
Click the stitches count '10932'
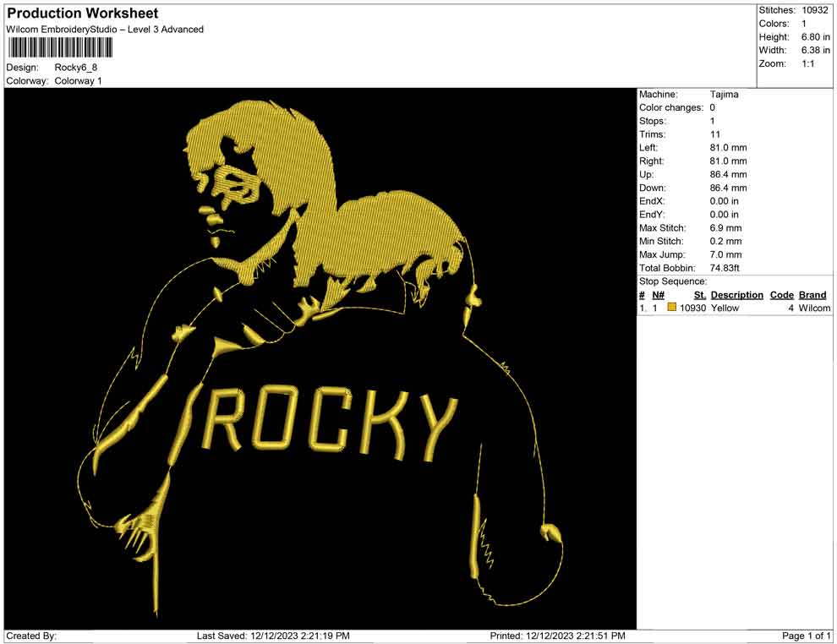point(814,10)
